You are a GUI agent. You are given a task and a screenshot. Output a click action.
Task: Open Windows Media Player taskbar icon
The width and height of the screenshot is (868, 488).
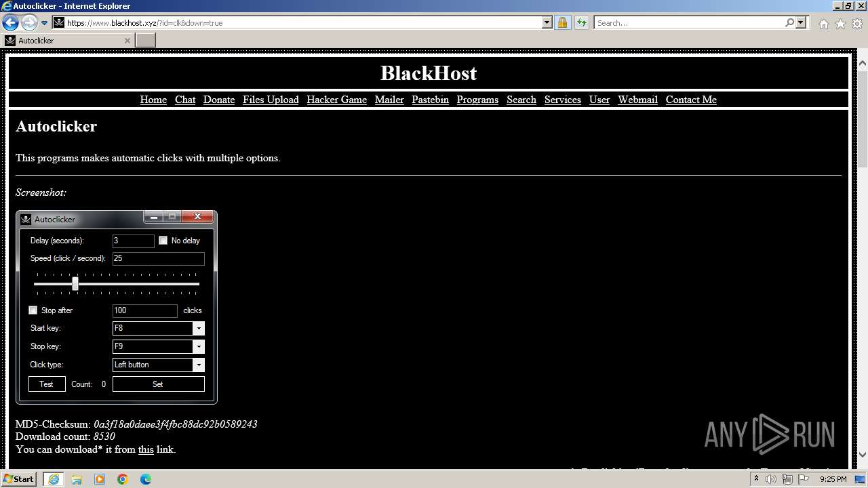(x=100, y=479)
